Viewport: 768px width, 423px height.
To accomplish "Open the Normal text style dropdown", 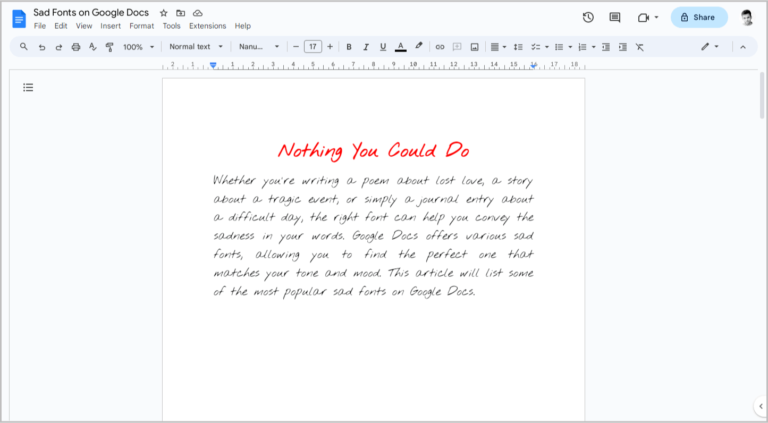I will pyautogui.click(x=196, y=47).
